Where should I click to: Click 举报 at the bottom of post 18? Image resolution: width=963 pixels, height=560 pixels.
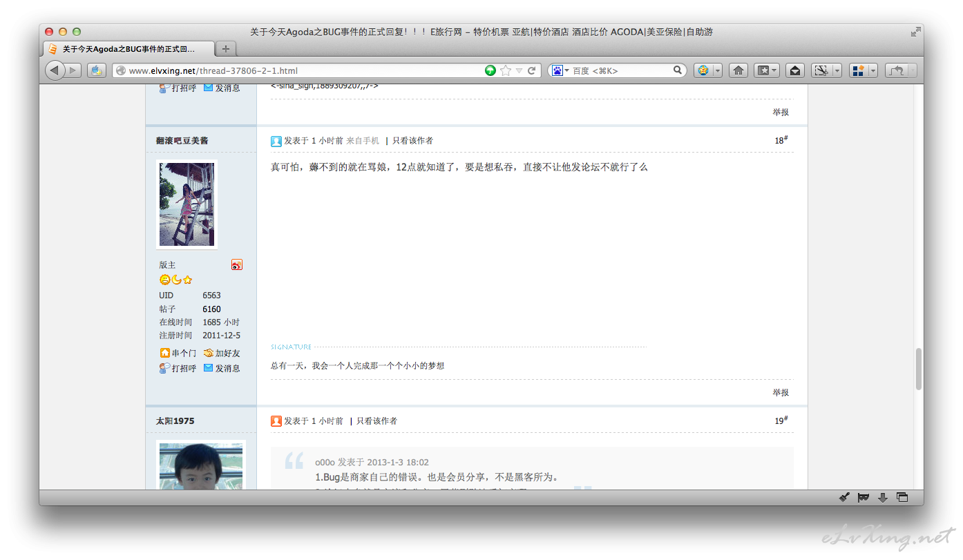click(x=781, y=392)
